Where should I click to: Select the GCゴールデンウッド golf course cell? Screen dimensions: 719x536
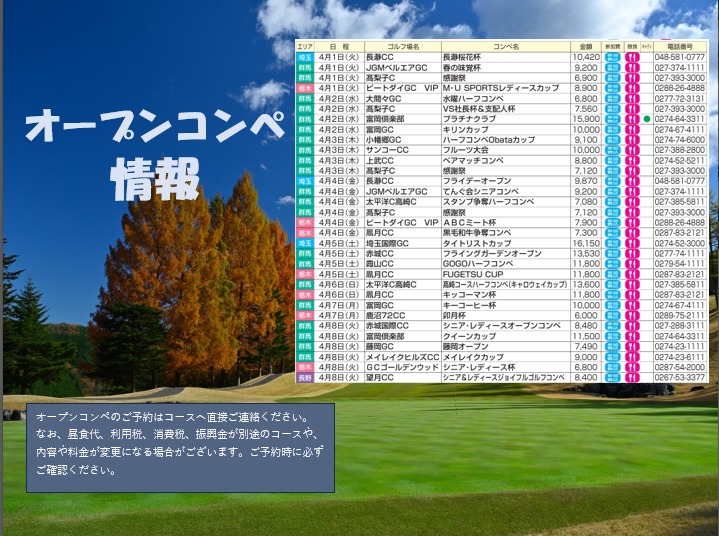(x=403, y=367)
